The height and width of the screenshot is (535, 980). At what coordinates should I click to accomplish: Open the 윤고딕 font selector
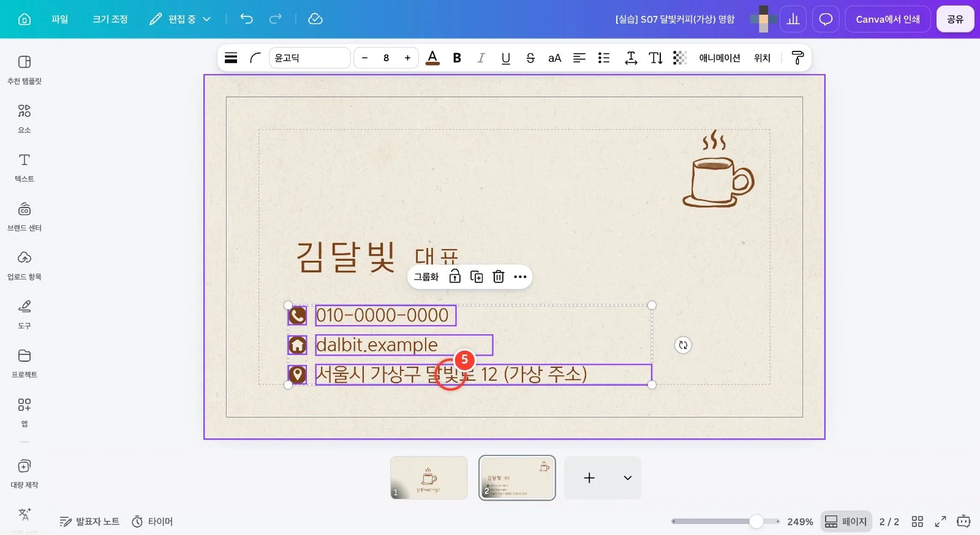pyautogui.click(x=310, y=58)
